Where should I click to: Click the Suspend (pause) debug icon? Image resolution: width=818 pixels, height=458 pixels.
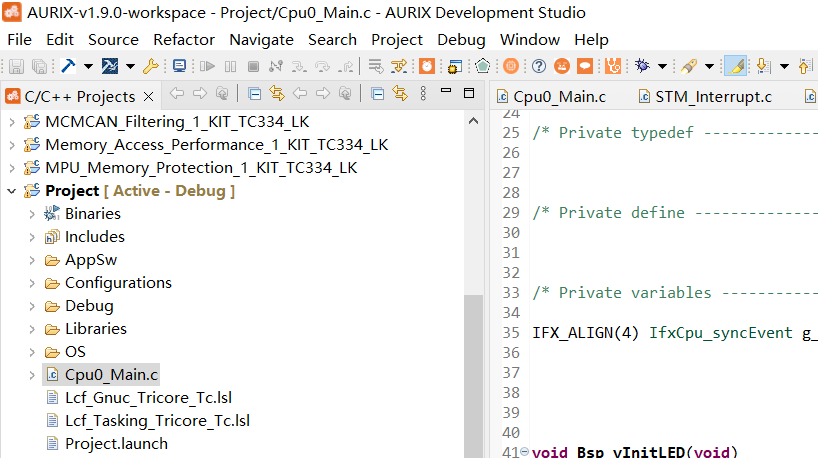(230, 66)
